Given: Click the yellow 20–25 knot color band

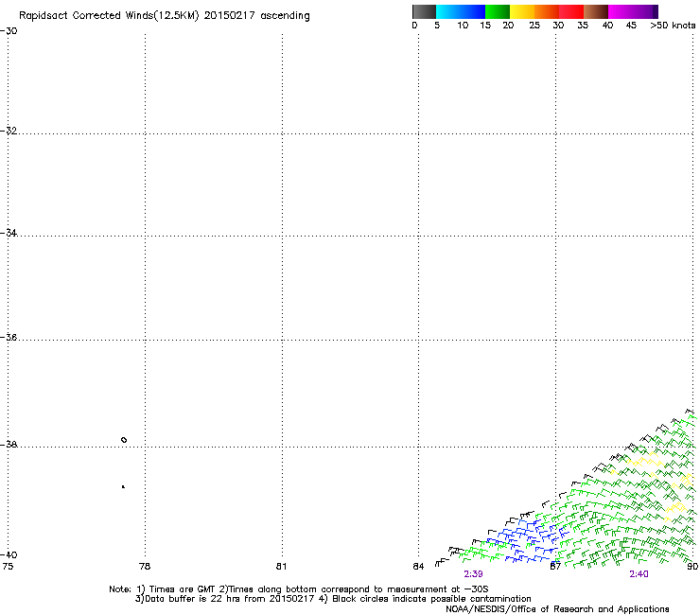Looking at the screenshot, I should (522, 11).
